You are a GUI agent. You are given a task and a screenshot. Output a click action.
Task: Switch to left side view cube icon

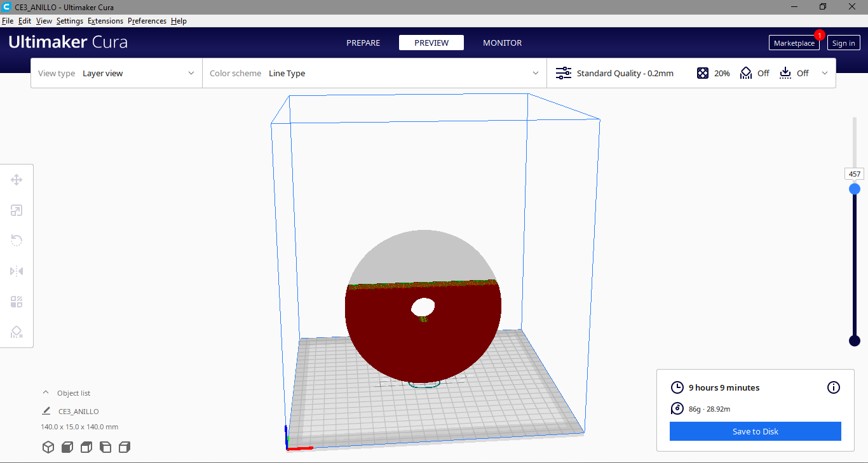[105, 447]
